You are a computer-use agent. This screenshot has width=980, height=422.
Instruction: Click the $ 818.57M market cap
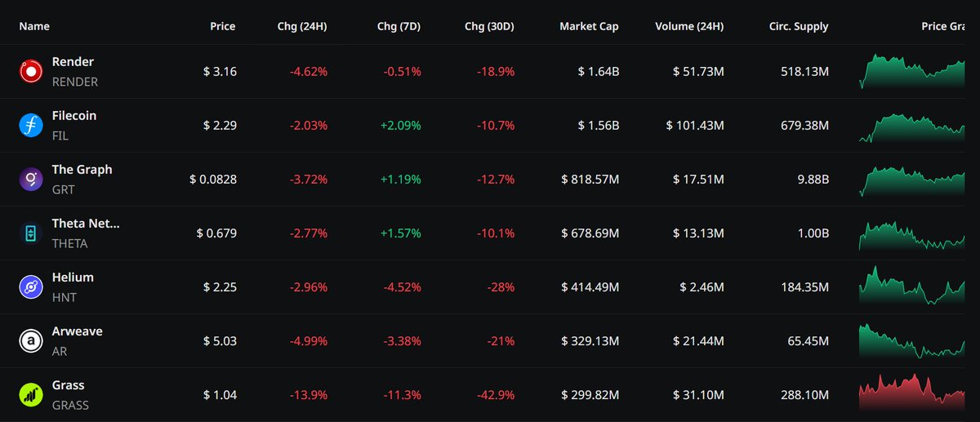590,180
